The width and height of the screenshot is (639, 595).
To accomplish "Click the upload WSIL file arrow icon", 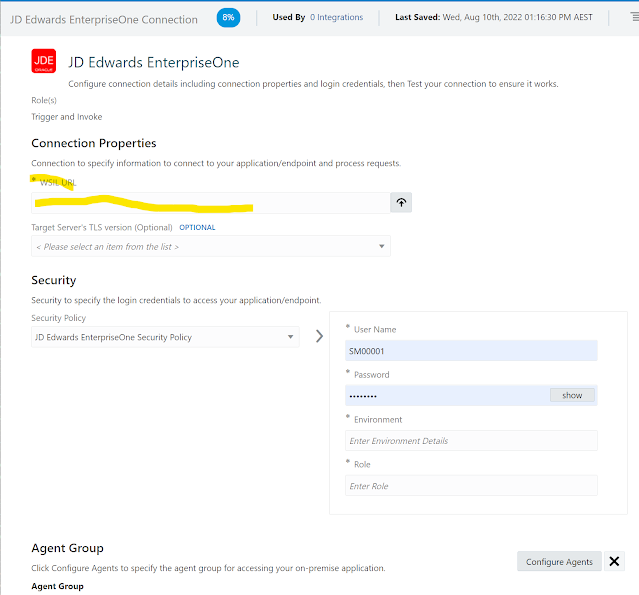I will (401, 203).
